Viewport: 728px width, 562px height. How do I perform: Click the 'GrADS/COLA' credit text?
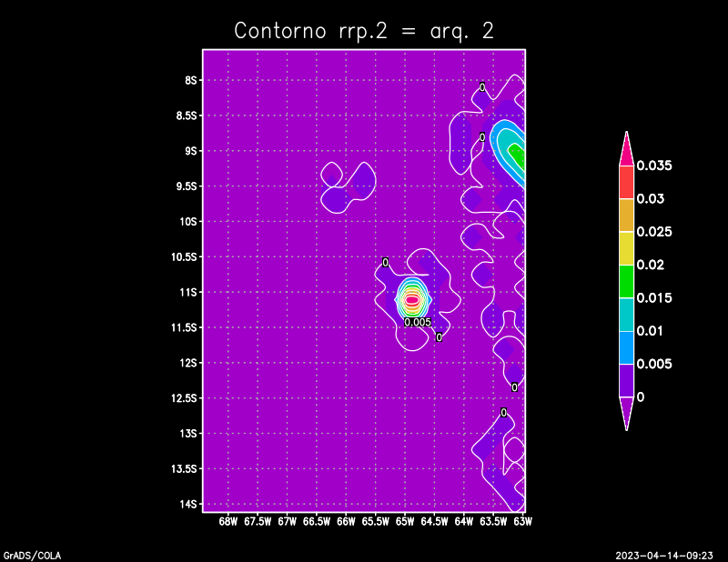(x=32, y=556)
